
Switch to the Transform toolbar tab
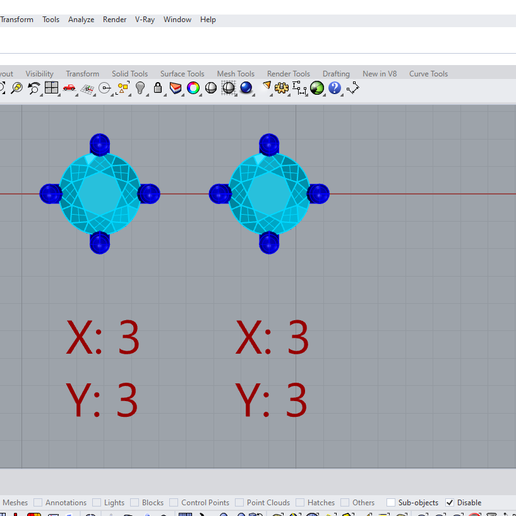pyautogui.click(x=83, y=74)
